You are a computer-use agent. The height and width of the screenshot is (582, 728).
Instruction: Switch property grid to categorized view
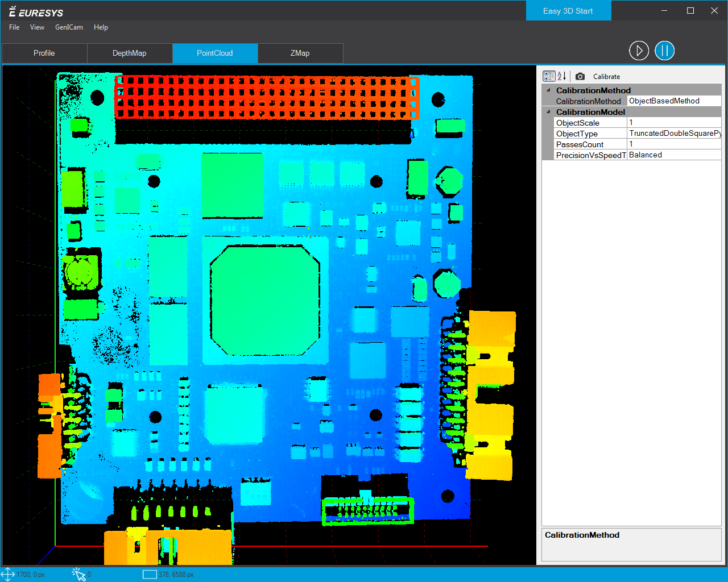(x=549, y=76)
